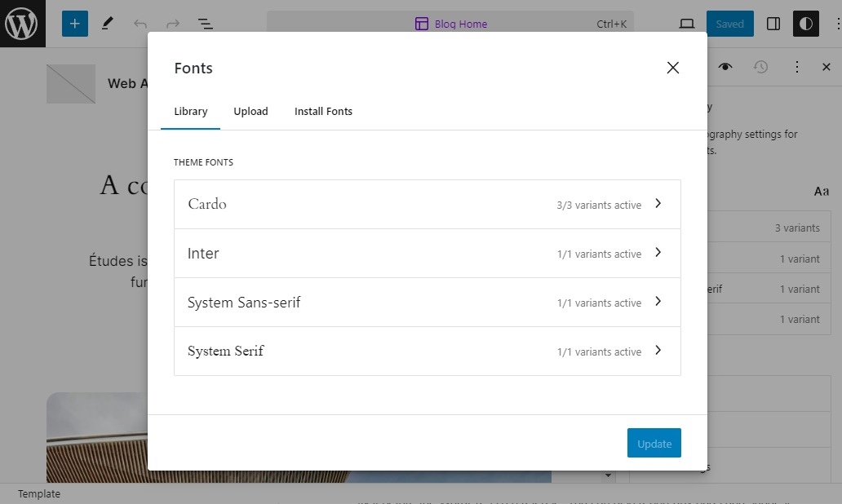Open the block inserter with the plus icon
This screenshot has width=842, height=504.
click(74, 24)
